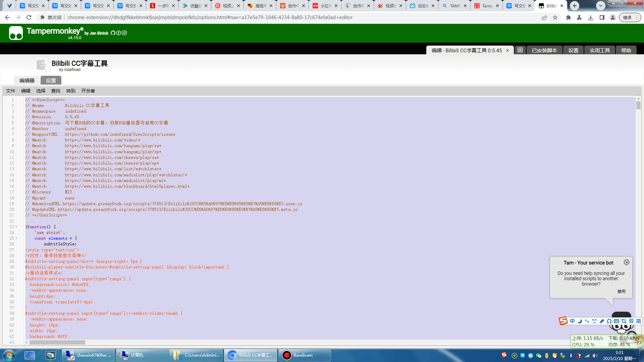This screenshot has width=644, height=362.
Task: Toggle Sogou half-moon width icon
Action: pyautogui.click(x=580, y=321)
